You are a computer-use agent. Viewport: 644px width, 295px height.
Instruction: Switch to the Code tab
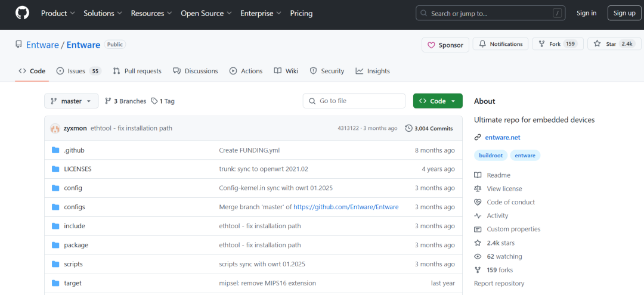32,71
